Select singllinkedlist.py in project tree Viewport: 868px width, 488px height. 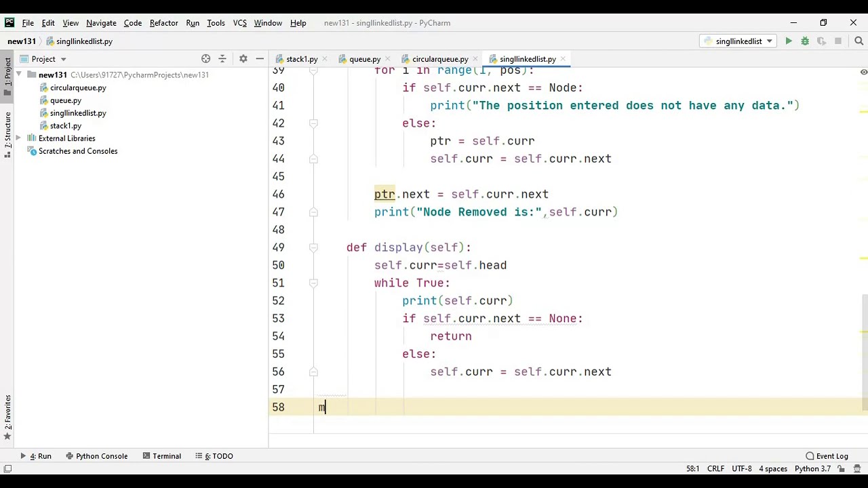(78, 113)
